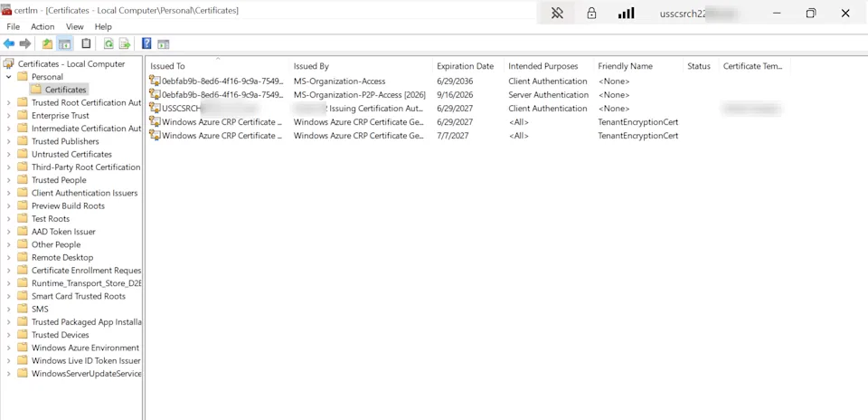Go back with the blue Back arrow
Screen dimensions: 868x420
pos(9,43)
